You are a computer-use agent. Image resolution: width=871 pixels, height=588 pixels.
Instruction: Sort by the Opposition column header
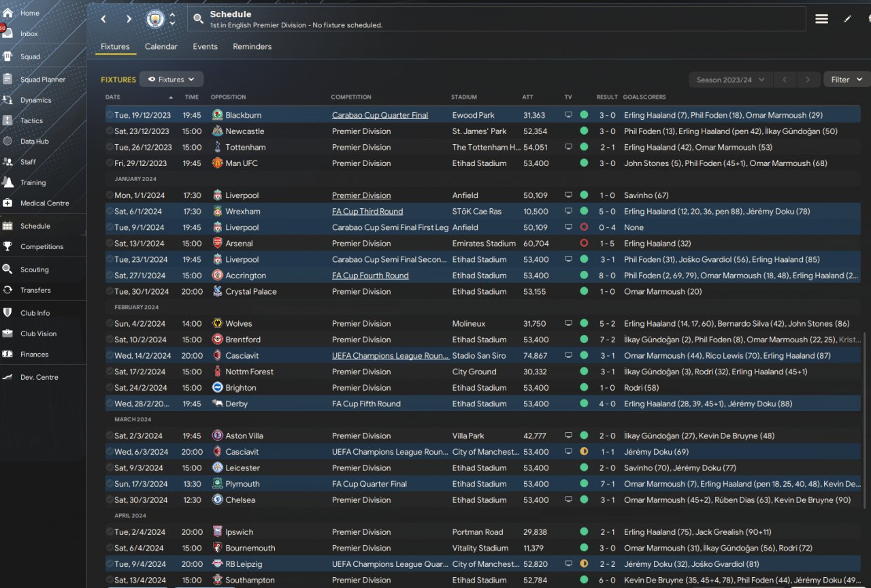click(228, 97)
